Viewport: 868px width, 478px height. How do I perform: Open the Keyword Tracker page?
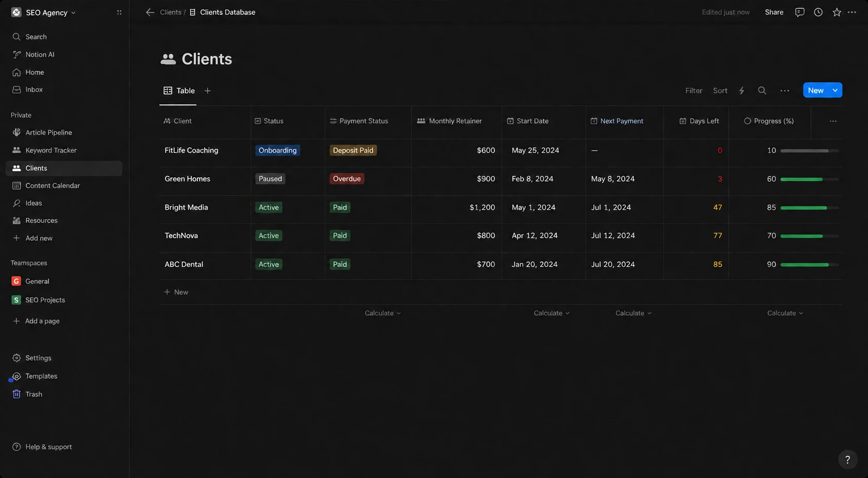[x=64, y=150]
